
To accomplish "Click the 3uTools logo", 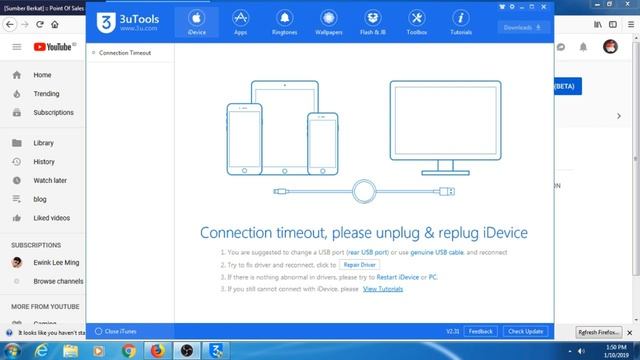I will [128, 22].
